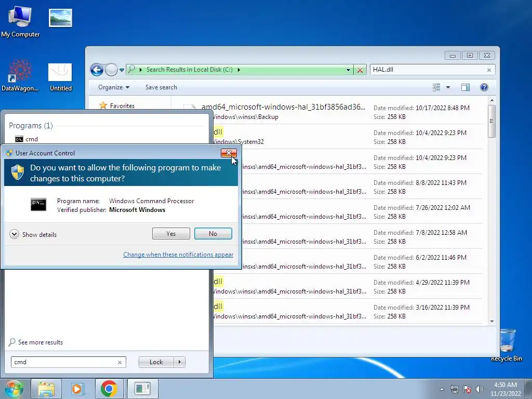Click the Start orb button

pos(14,389)
